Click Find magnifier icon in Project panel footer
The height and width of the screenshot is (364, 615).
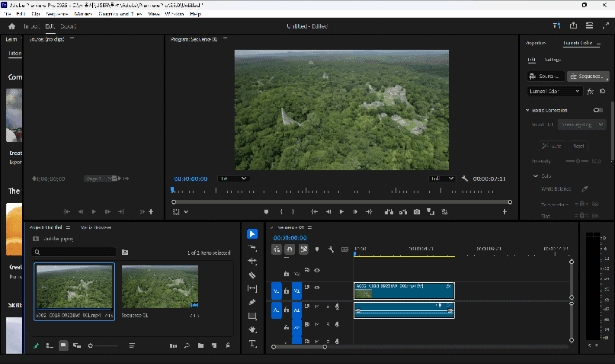pos(187,345)
